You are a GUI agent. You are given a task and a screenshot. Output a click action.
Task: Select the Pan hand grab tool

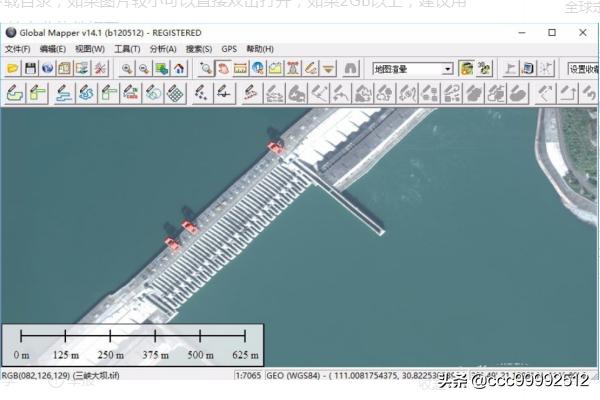pos(223,69)
